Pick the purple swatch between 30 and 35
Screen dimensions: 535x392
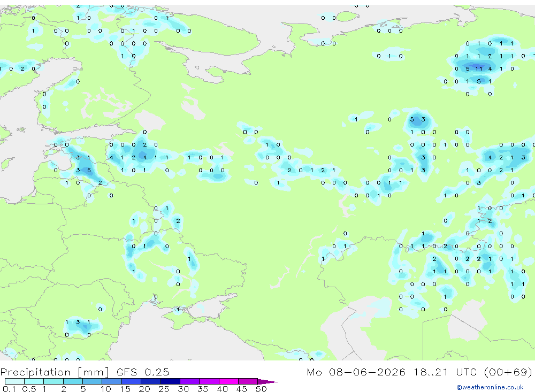point(190,381)
